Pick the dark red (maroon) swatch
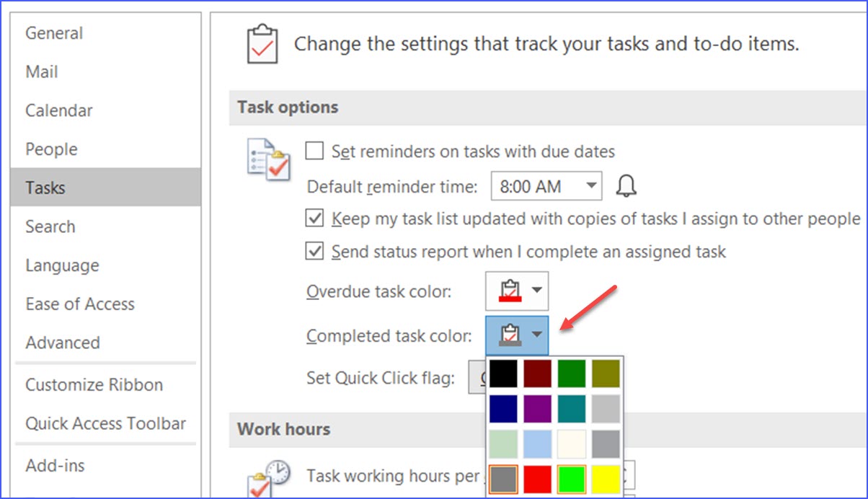Screen dimensions: 868x499 pyautogui.click(x=537, y=374)
